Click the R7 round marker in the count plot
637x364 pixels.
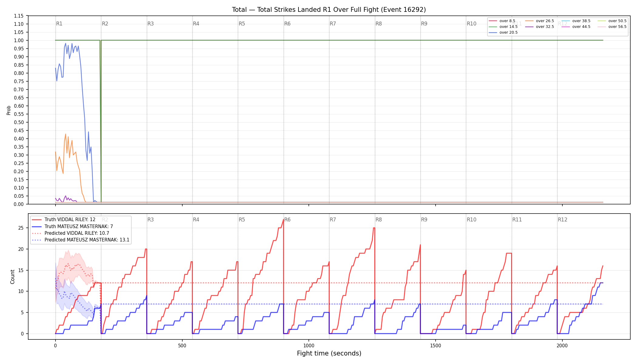pos(333,220)
